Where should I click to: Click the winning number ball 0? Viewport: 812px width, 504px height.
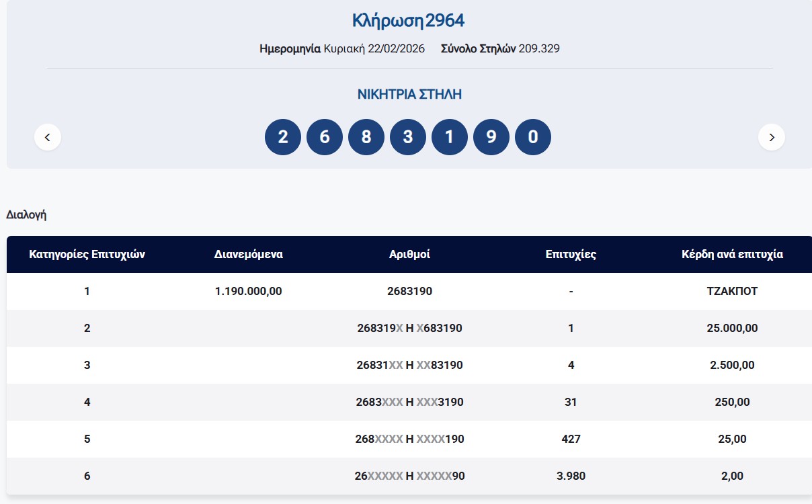(533, 137)
